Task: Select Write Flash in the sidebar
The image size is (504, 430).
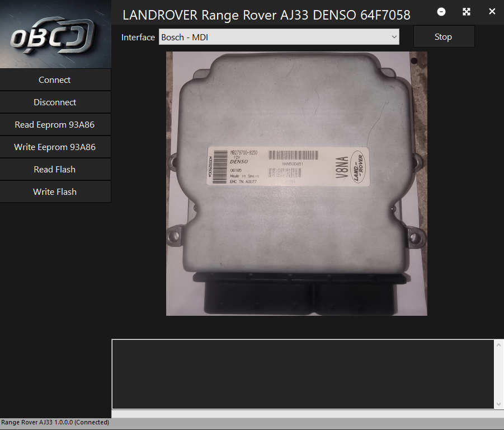Action: 55,191
